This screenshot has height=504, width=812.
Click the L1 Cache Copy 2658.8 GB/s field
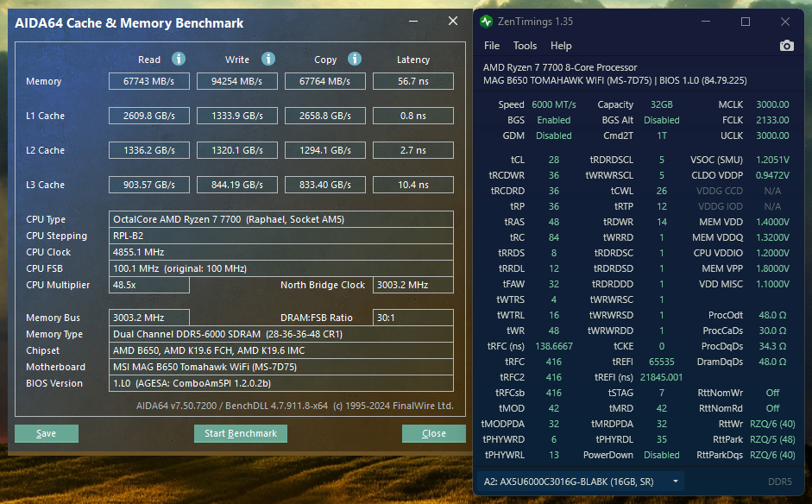[x=325, y=116]
